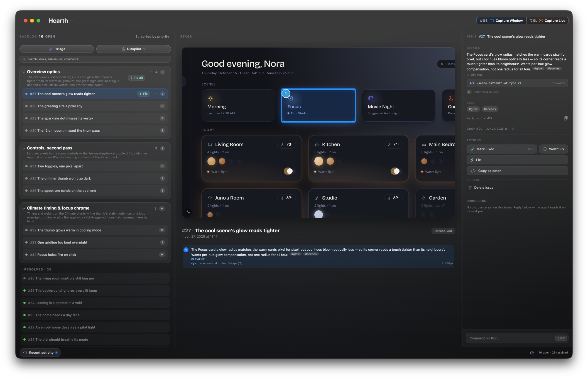
Task: Click Kitchen temperature 71 badge
Action: click(x=393, y=144)
